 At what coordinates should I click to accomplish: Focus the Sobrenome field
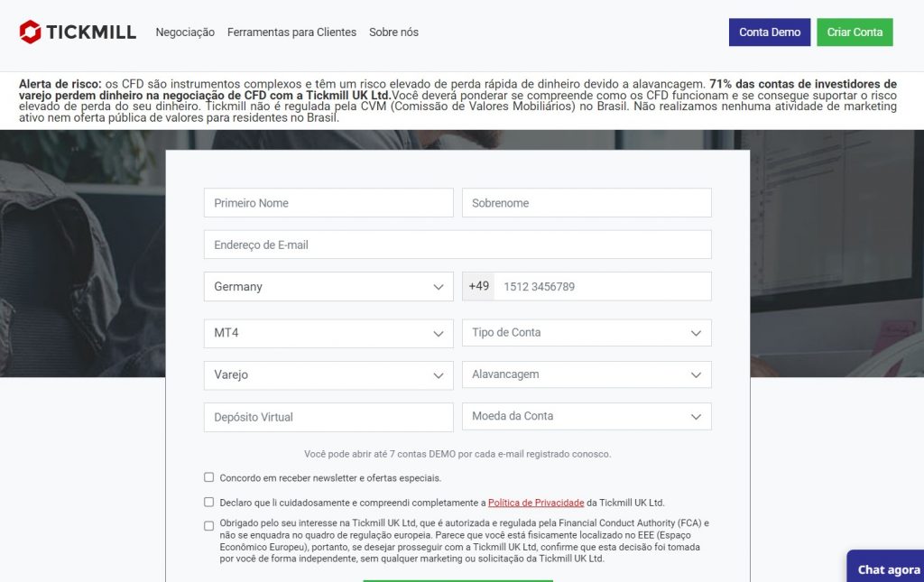click(x=587, y=203)
